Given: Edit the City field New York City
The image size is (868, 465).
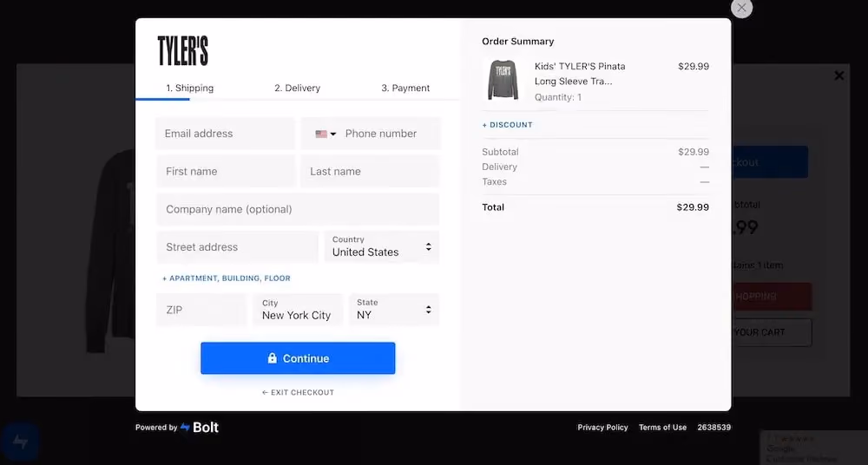Looking at the screenshot, I should (298, 310).
